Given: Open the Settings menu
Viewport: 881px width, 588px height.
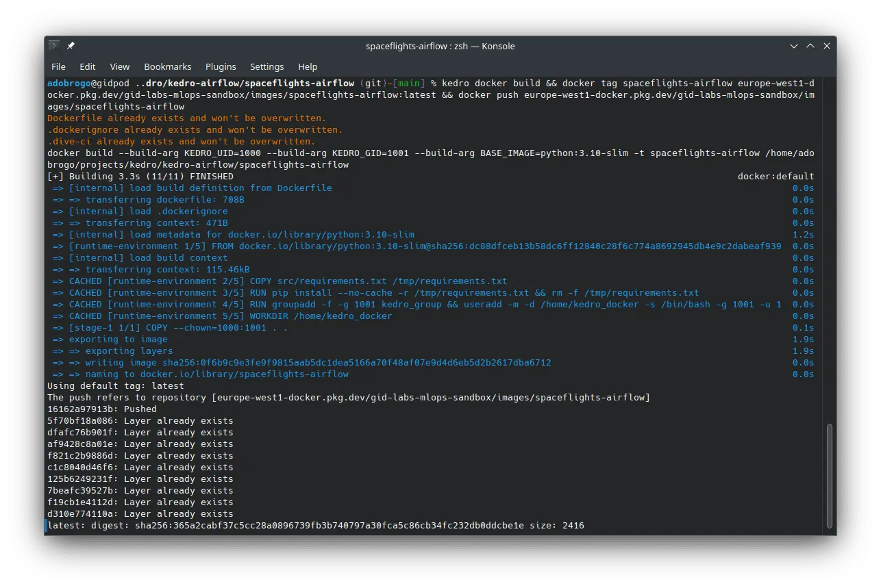Looking at the screenshot, I should [266, 66].
